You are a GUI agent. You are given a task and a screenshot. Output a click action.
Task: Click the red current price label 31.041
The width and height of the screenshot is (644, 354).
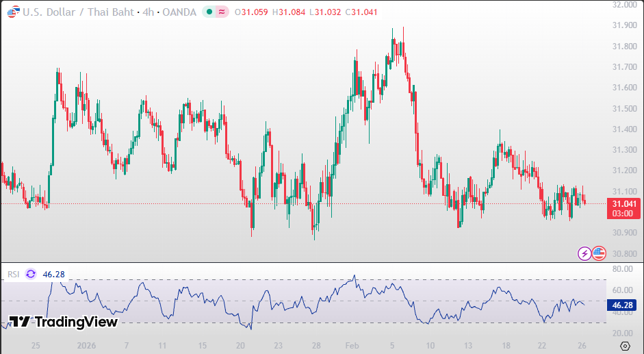click(x=624, y=204)
